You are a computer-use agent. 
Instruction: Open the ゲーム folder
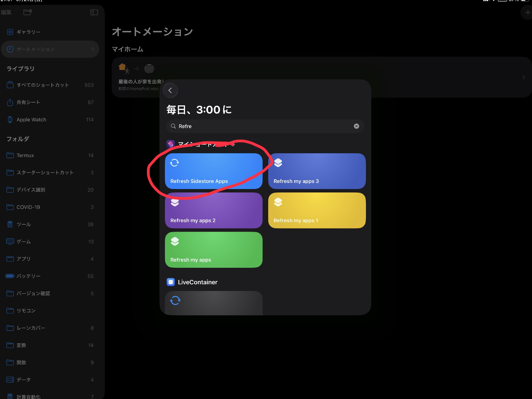click(50, 242)
